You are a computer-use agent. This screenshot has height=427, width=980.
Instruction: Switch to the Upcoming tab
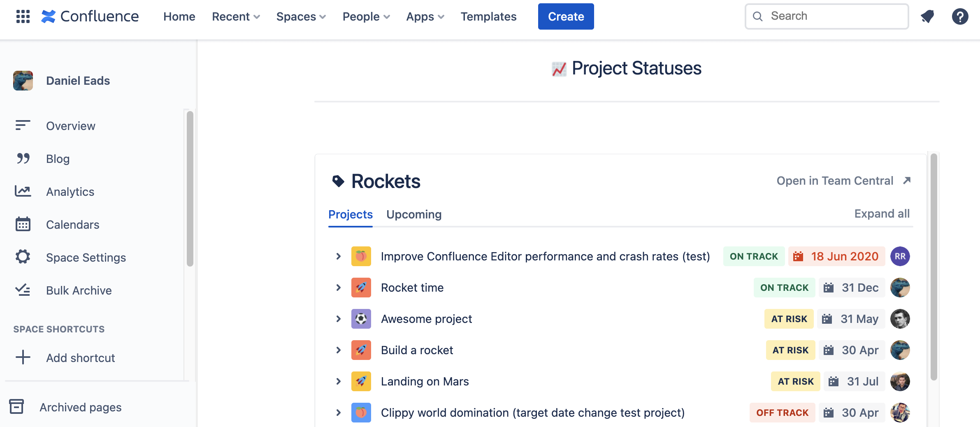[x=414, y=214]
